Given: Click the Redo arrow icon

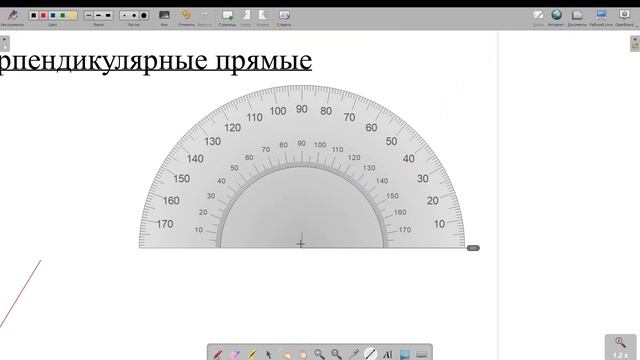Looking at the screenshot, I should (204, 15).
